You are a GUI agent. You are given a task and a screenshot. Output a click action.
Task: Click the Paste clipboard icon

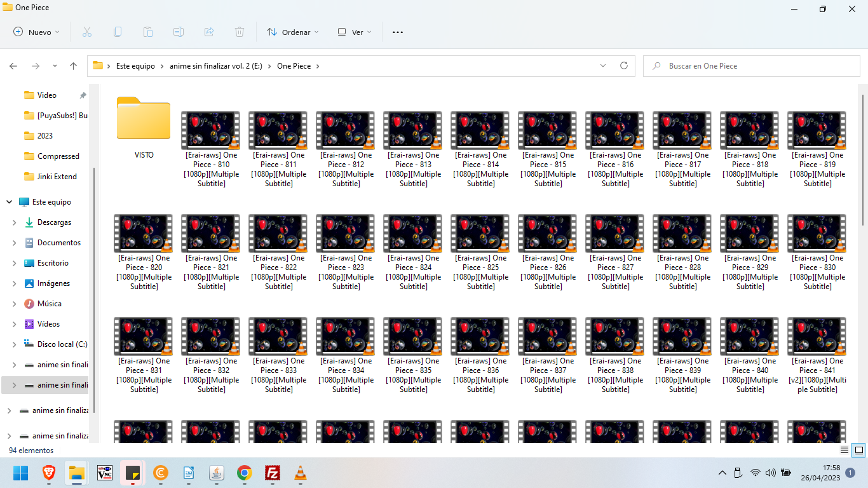(148, 32)
